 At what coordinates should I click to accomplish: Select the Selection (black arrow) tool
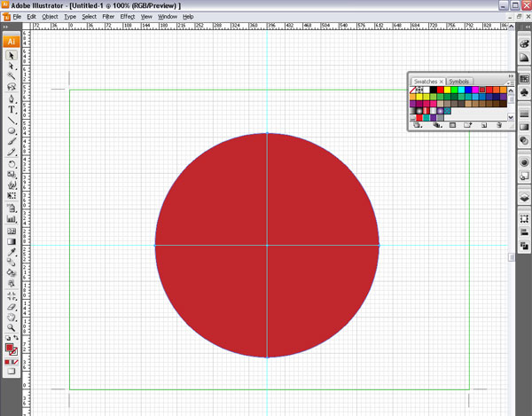click(x=12, y=55)
